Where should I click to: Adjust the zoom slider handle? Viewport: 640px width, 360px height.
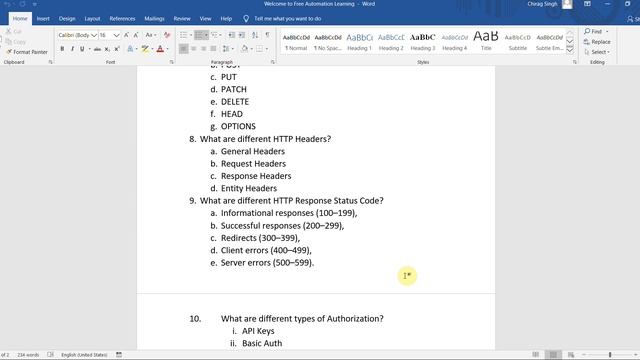610,355
